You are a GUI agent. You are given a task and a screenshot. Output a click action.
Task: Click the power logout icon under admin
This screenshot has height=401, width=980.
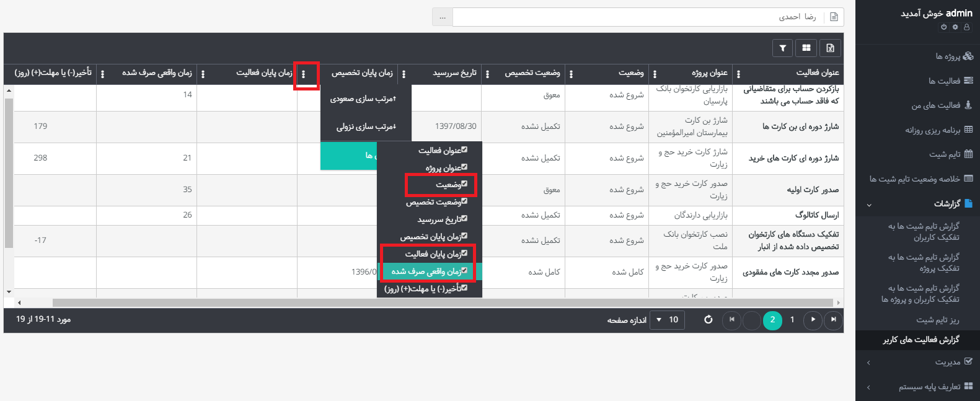click(944, 27)
